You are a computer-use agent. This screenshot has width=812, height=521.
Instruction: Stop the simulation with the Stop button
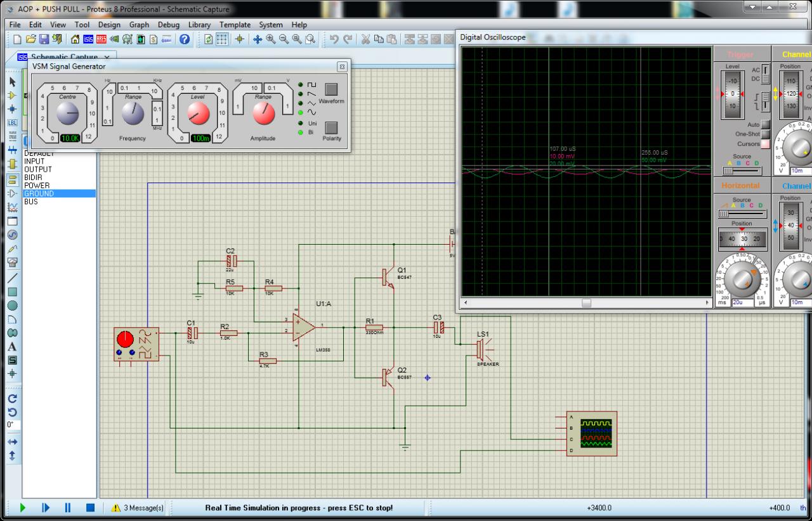point(90,508)
